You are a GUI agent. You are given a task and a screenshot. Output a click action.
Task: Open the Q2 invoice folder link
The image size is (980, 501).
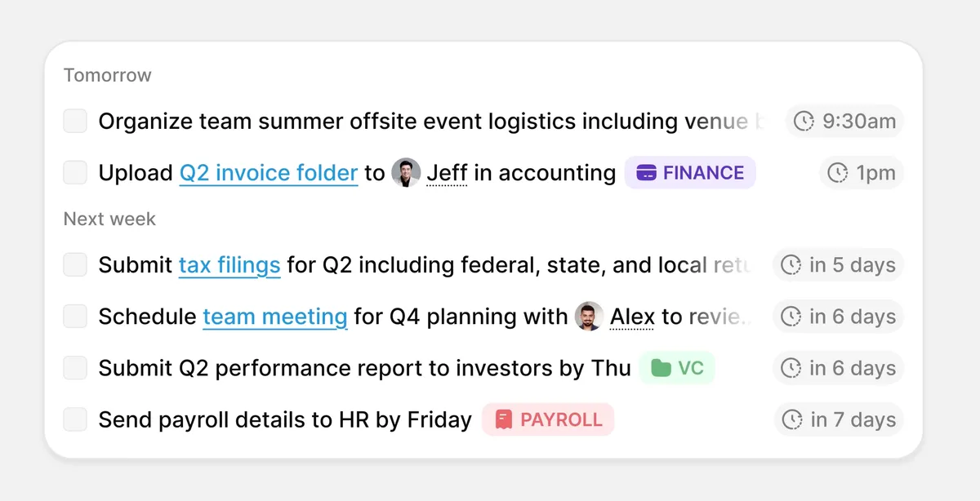pos(269,173)
